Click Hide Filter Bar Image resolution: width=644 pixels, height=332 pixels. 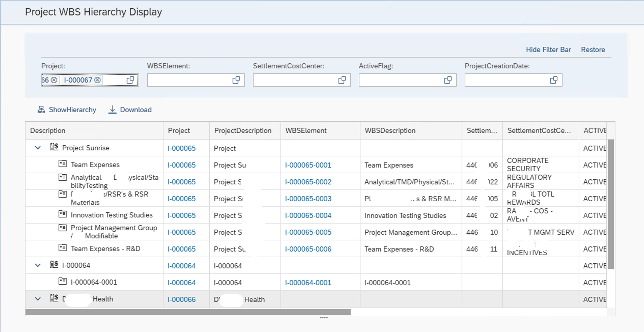click(x=548, y=49)
